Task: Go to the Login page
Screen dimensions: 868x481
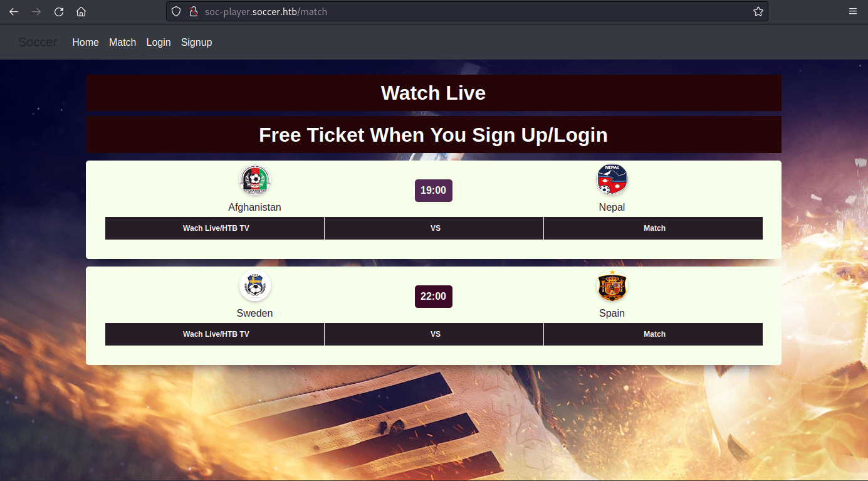Action: point(159,42)
